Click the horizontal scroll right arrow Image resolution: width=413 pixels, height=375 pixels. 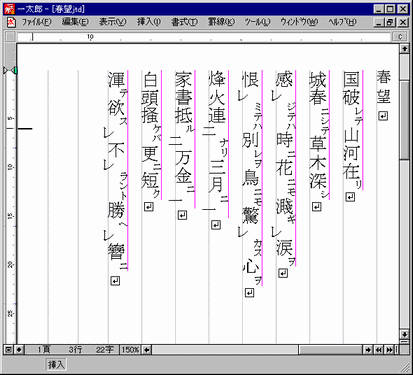point(368,350)
